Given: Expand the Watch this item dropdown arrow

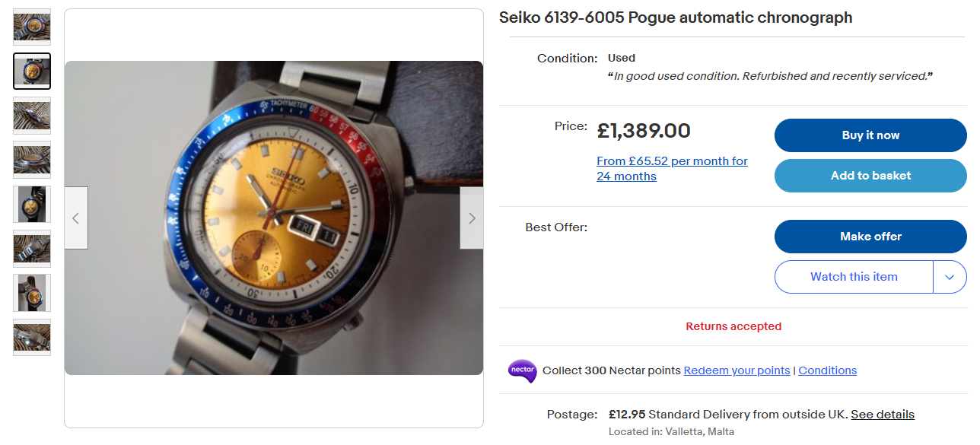Looking at the screenshot, I should 950,277.
